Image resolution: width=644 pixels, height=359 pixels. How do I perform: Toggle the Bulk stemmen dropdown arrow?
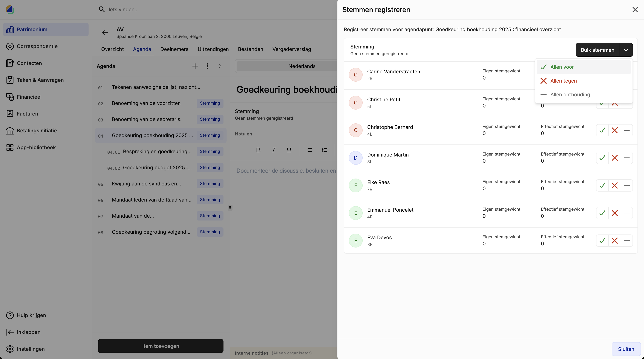(x=626, y=50)
